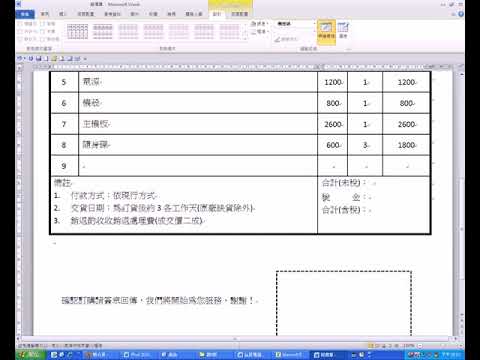Viewport: 480px width, 360px height.
Task: Apply the first table style thumbnail
Action: click(77, 32)
